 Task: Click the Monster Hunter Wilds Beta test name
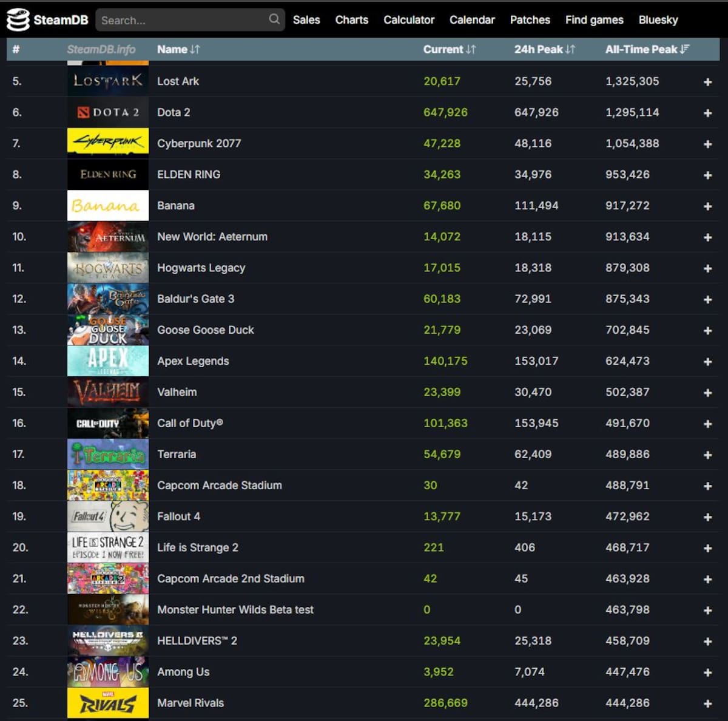click(x=235, y=609)
